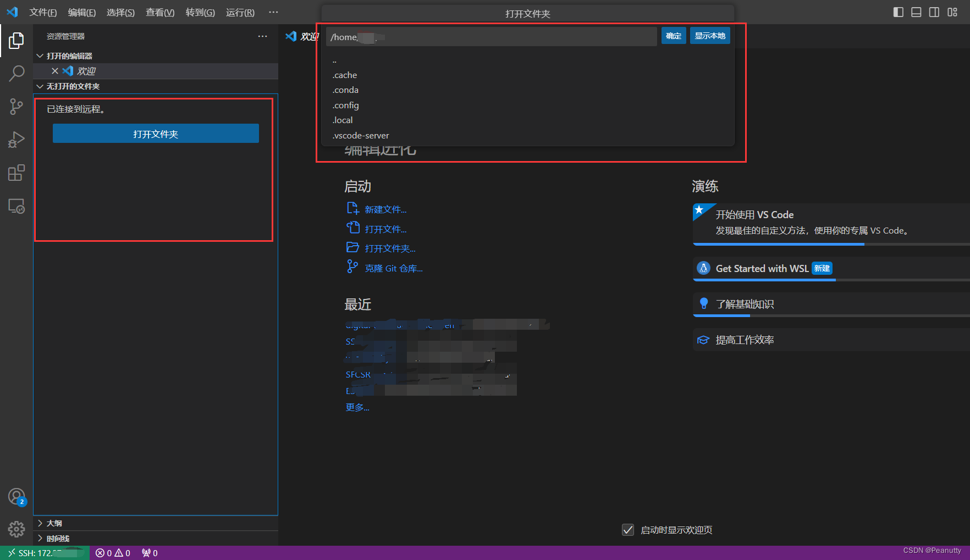This screenshot has width=970, height=560.
Task: Open the 了解基础知识 walkthrough
Action: click(831, 304)
